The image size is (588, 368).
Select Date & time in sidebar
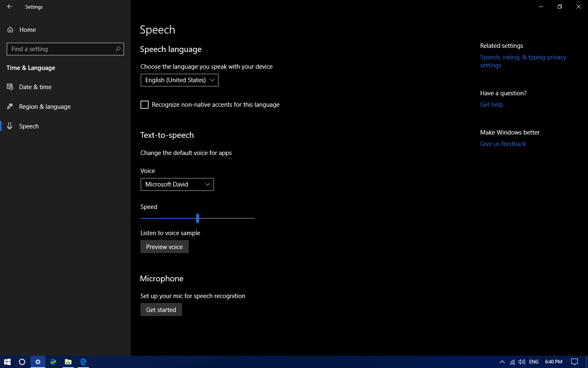pos(65,87)
